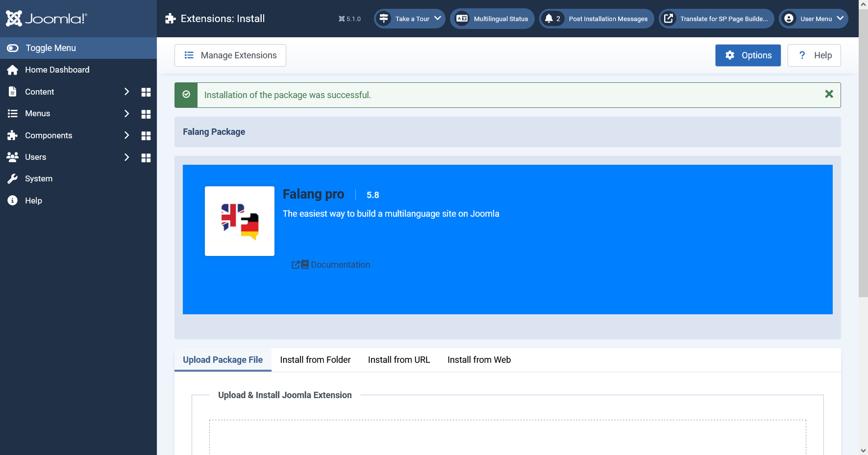The width and height of the screenshot is (868, 455).
Task: Dismiss the installation success message
Action: click(x=829, y=94)
